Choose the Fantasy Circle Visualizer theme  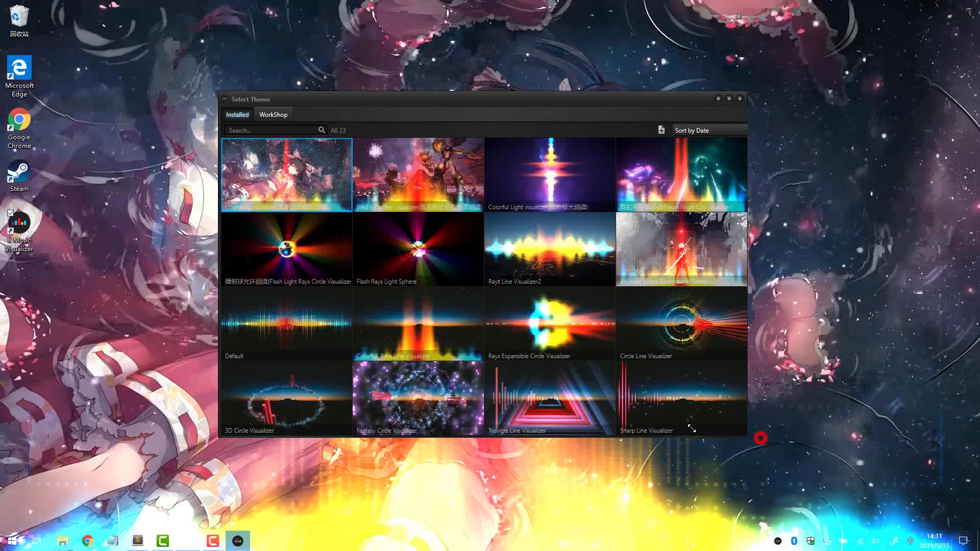(x=418, y=398)
